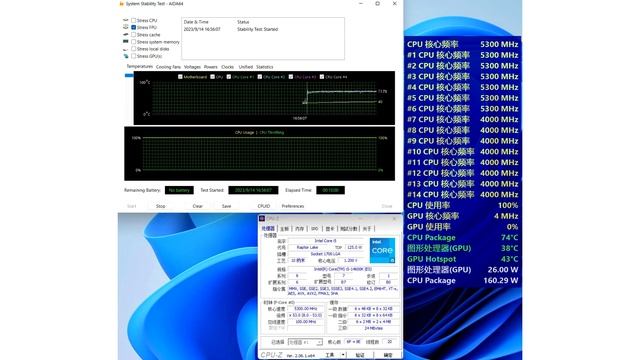Click the CPU Package 74°C row
The image size is (640, 360).
point(462,238)
